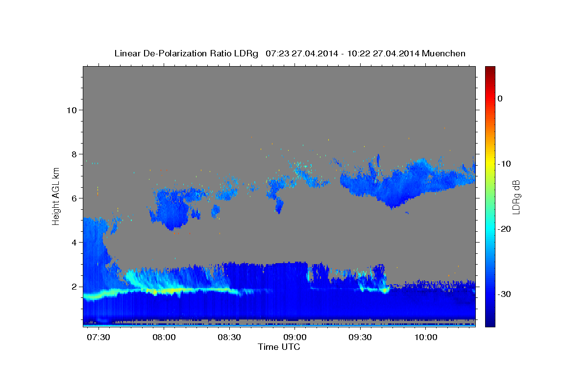This screenshot has width=588, height=392.
Task: Click the dark blue bottom of the colorbar
Action: 490,321
